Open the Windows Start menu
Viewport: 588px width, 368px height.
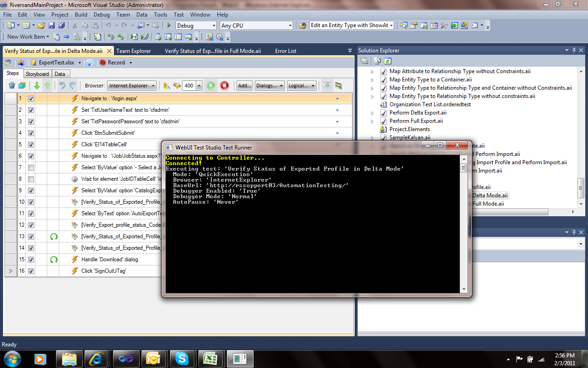click(12, 358)
